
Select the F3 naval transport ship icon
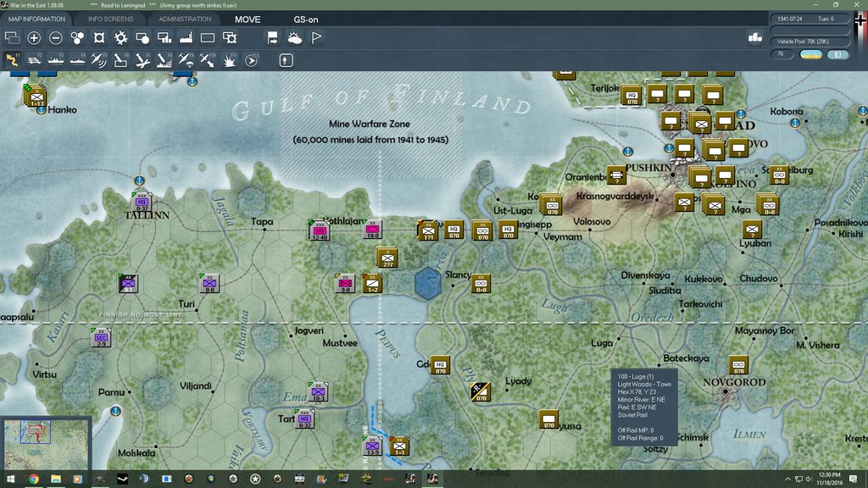[x=55, y=60]
